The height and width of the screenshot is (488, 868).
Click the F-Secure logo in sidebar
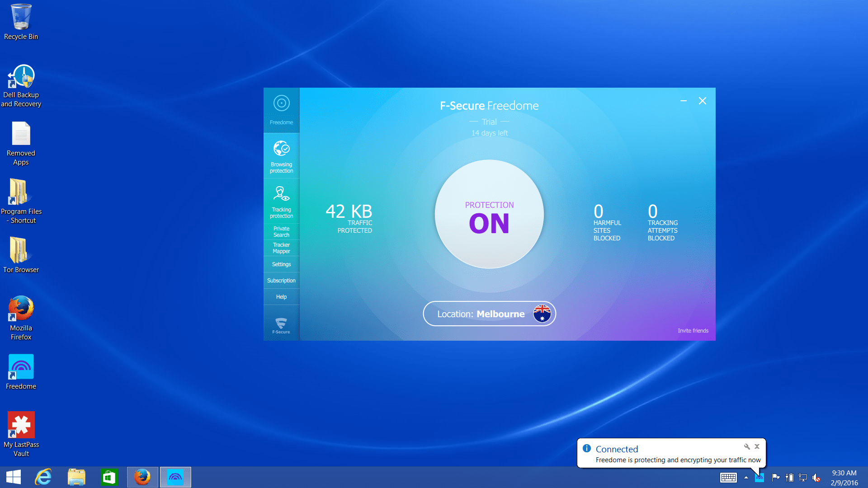click(281, 325)
